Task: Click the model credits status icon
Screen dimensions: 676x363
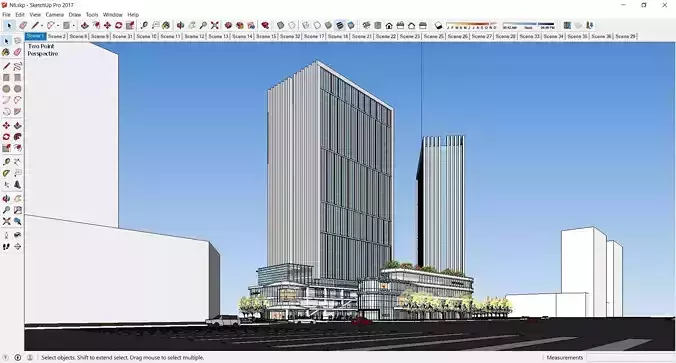Action: tap(18, 357)
